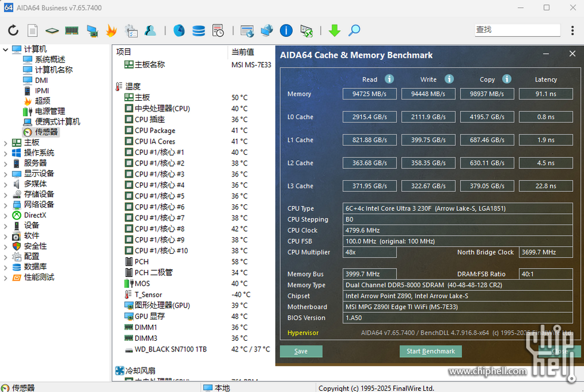Open the scheduled report clock icon
Screen dimensions: 584x392
click(x=218, y=30)
